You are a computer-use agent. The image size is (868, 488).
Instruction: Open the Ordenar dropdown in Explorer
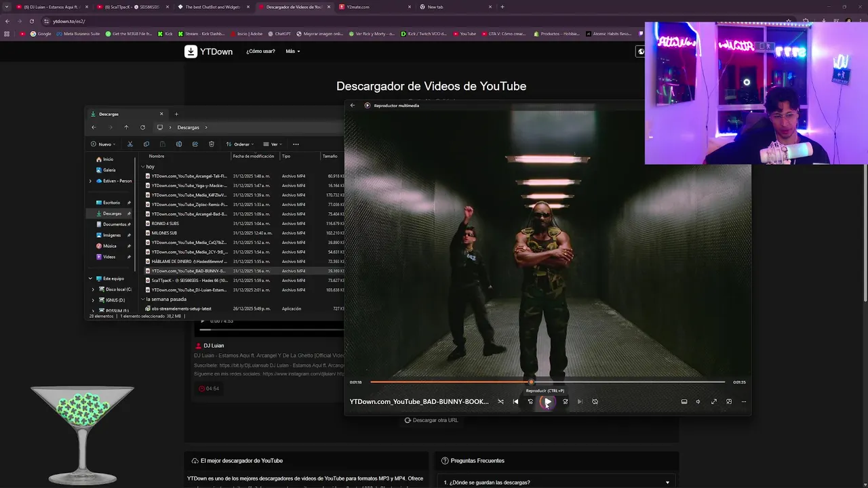click(x=241, y=144)
